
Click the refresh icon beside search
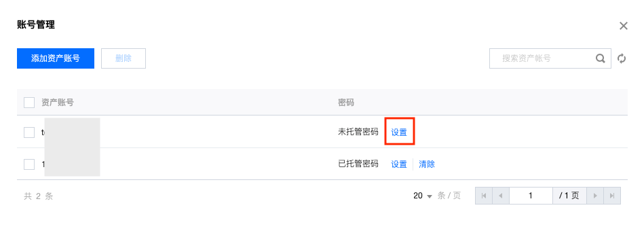click(622, 58)
